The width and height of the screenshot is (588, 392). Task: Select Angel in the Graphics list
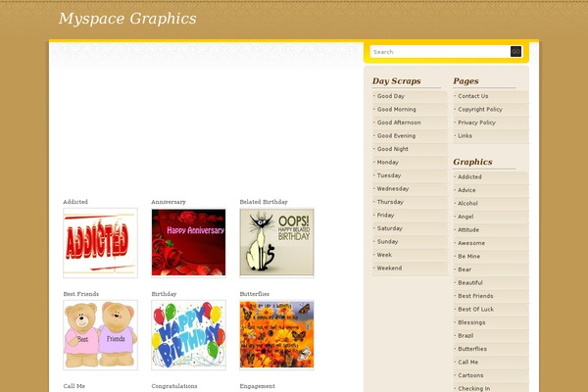tap(465, 217)
